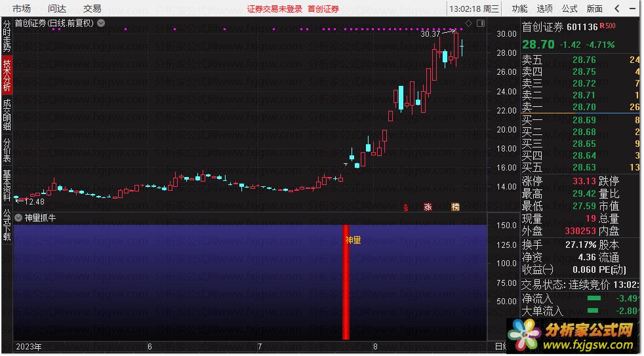
Task: Open the 问达 menu
Action: coord(56,9)
